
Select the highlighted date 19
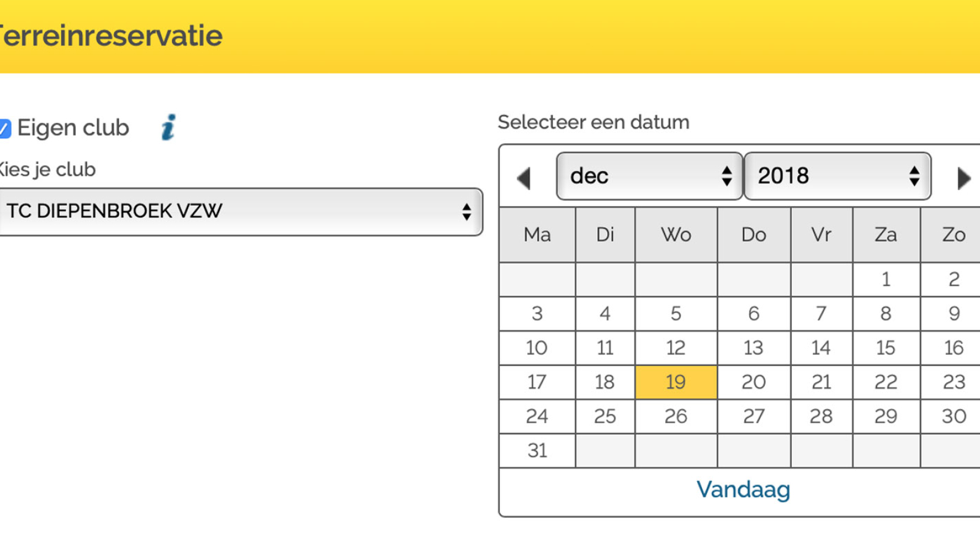tap(676, 382)
